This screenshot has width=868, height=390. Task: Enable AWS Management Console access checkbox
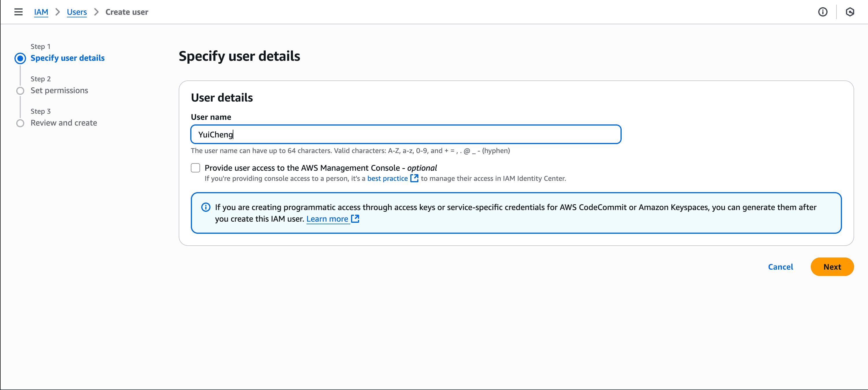pos(195,168)
